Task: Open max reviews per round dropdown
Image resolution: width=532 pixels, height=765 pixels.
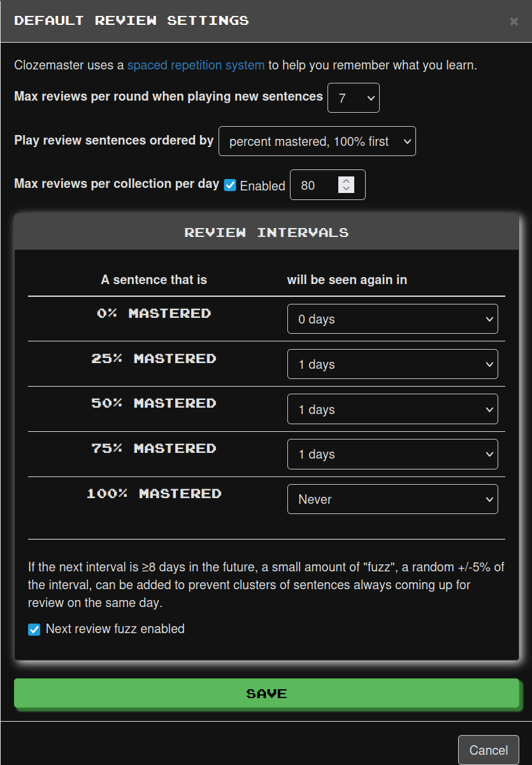Action: tap(353, 98)
